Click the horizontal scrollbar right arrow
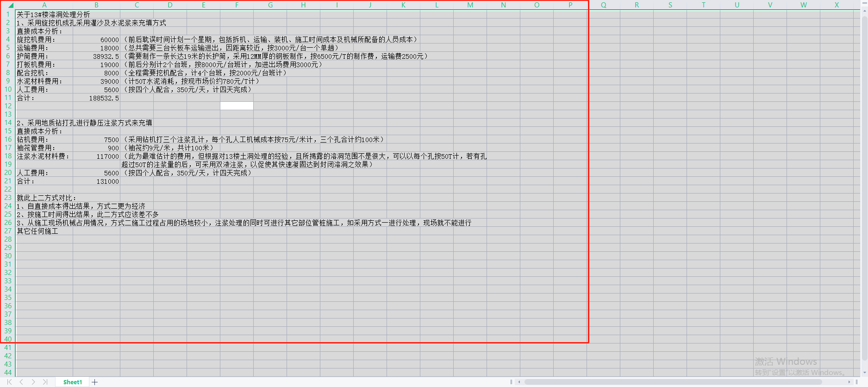 pyautogui.click(x=849, y=382)
